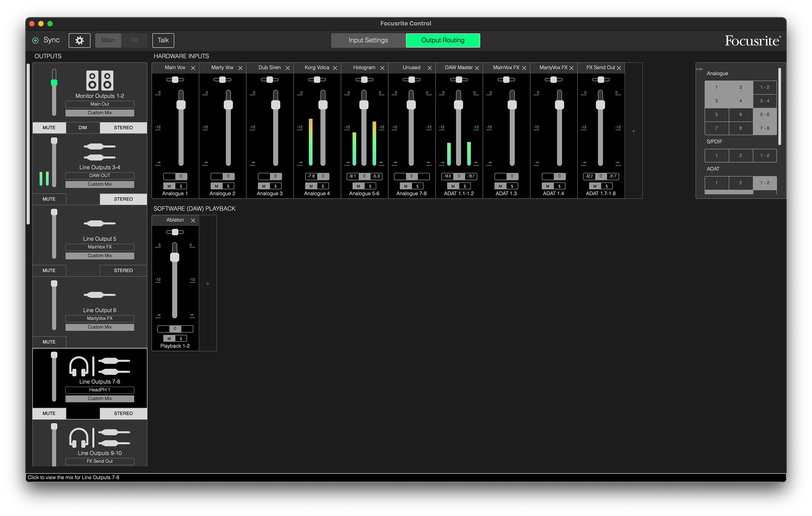
Task: Mute Line Output 5
Action: [49, 271]
